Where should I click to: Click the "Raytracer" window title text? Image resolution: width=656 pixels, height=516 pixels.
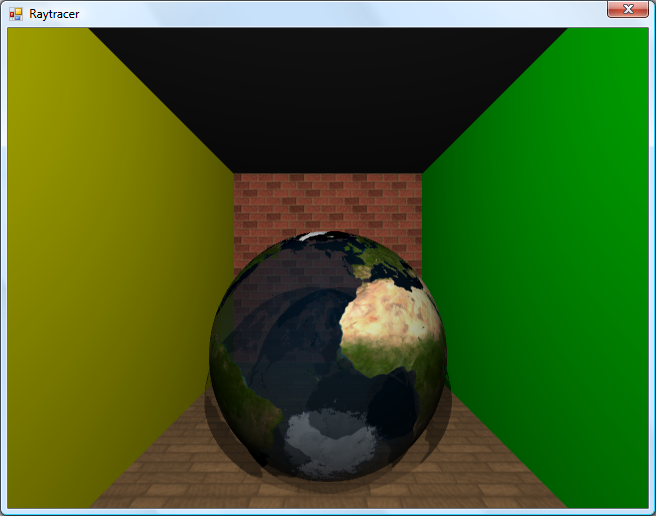(54, 14)
